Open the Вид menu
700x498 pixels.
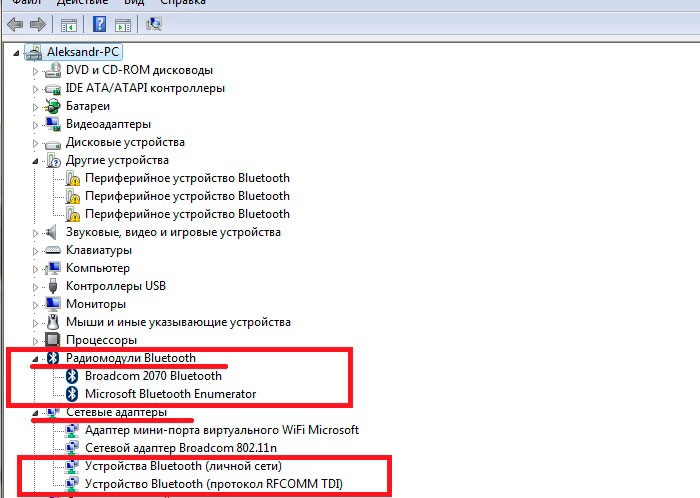point(134,2)
